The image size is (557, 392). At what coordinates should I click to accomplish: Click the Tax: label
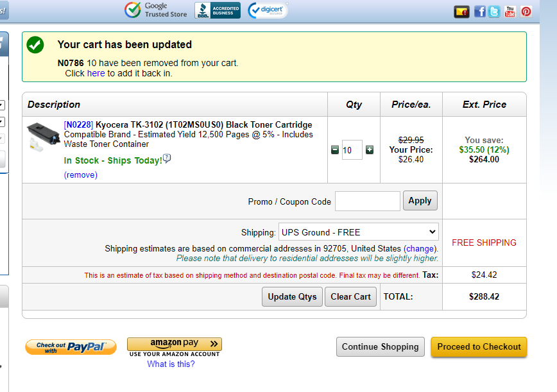point(430,275)
